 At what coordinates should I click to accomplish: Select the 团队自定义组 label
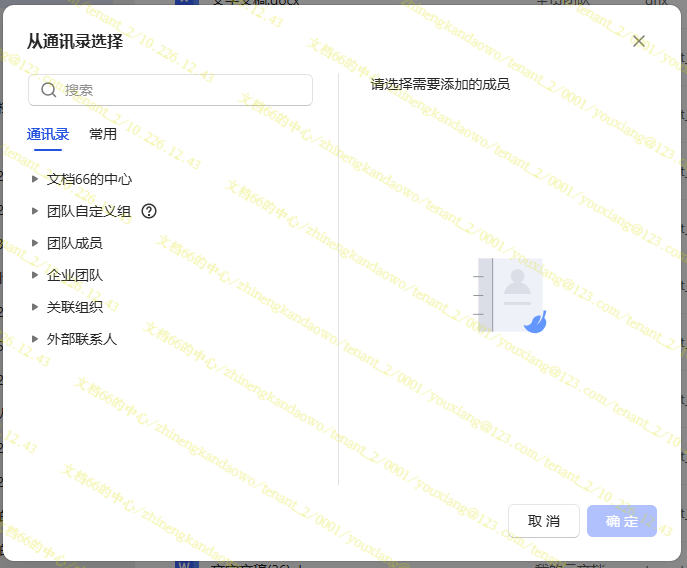(x=89, y=211)
